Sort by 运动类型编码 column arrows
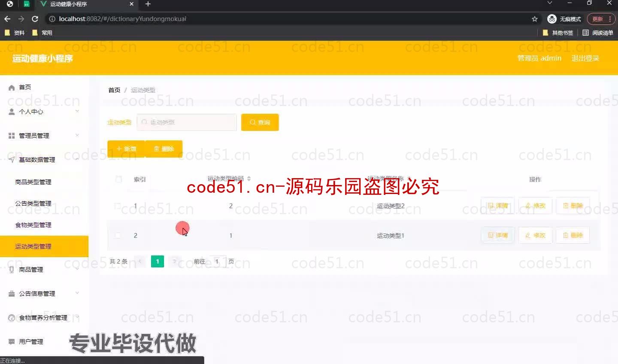 tap(249, 179)
